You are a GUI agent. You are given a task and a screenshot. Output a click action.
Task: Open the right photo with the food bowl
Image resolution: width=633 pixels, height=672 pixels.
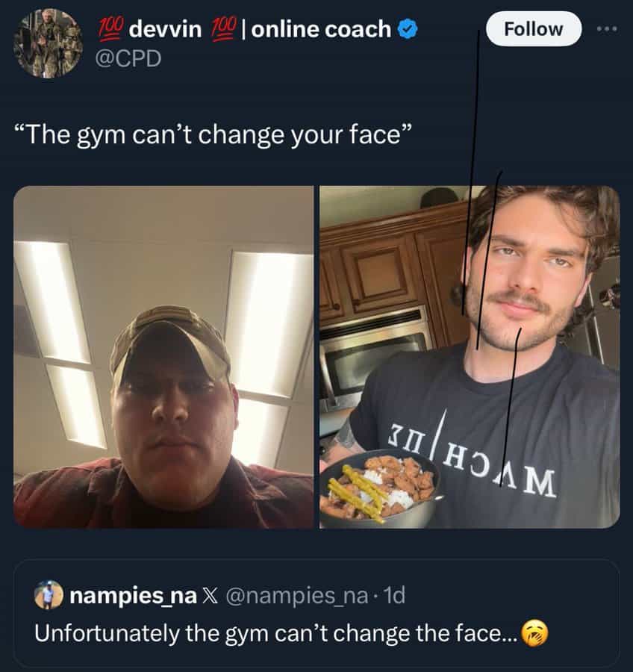tap(470, 357)
